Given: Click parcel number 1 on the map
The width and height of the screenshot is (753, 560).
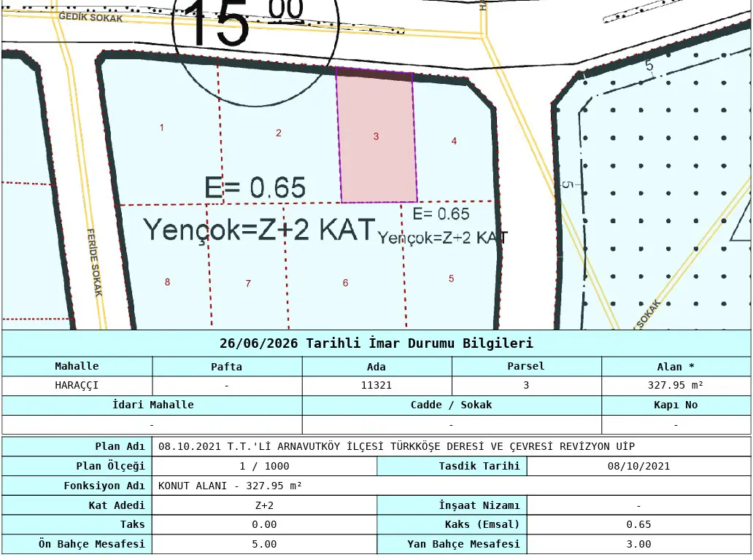Looking at the screenshot, I should [x=162, y=128].
